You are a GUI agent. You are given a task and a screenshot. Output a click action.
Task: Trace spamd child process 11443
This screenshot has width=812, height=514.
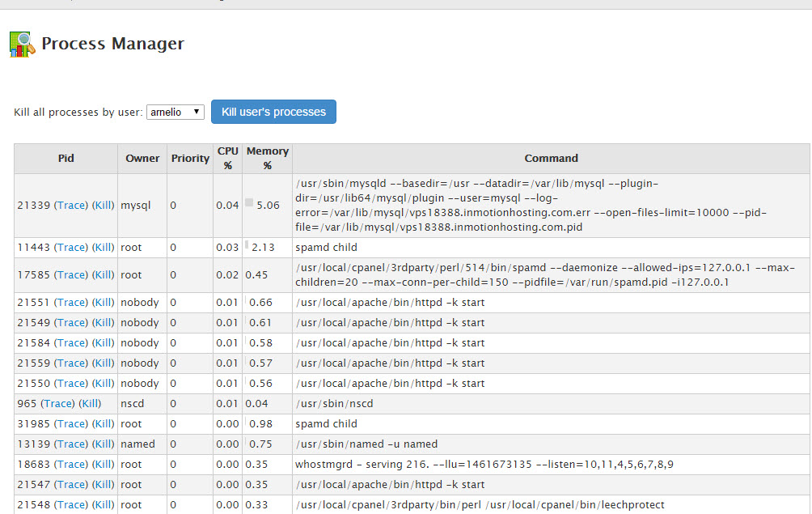(x=71, y=248)
